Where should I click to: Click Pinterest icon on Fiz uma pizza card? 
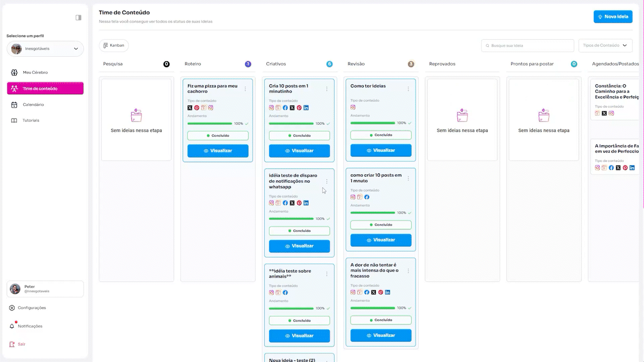pos(197,108)
